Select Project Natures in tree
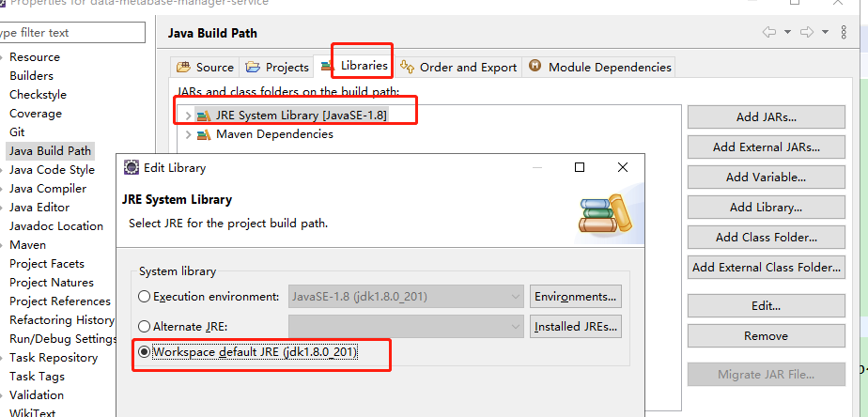The image size is (868, 417). click(x=52, y=283)
